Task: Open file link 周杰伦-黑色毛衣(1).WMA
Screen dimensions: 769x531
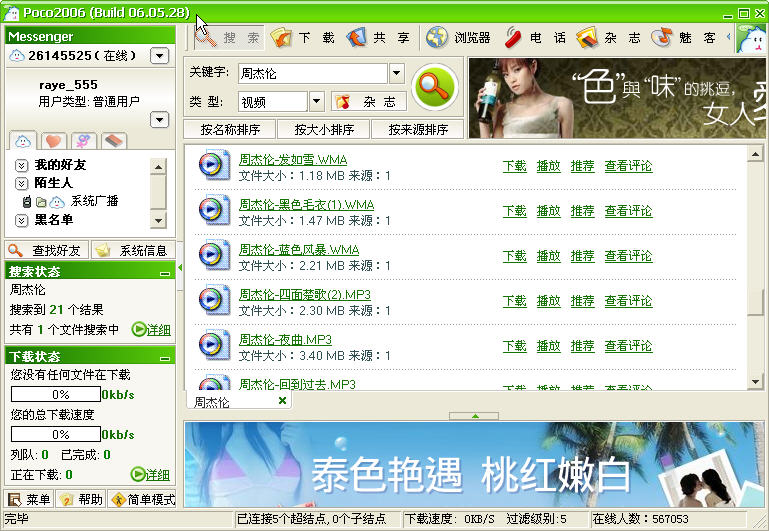Action: (307, 205)
